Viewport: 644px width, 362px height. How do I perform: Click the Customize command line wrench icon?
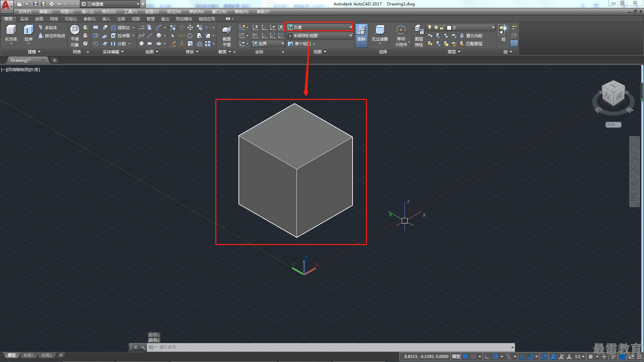click(x=143, y=347)
